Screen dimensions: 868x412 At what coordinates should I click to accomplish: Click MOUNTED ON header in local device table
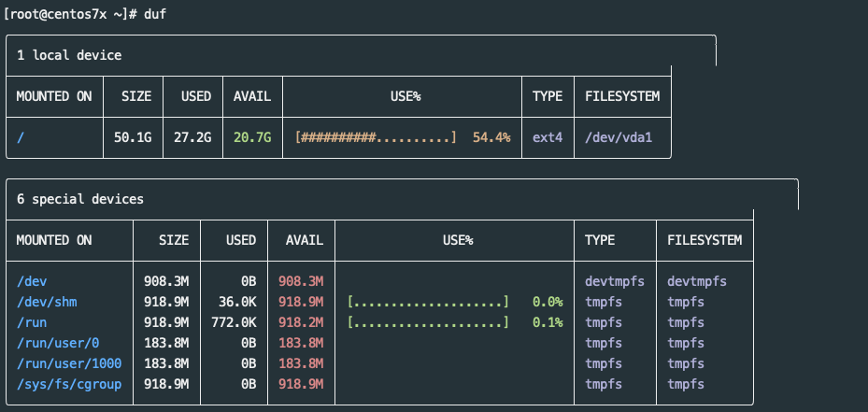pyautogui.click(x=54, y=96)
